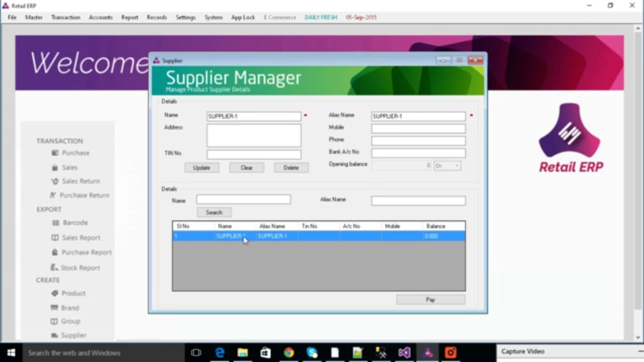The height and width of the screenshot is (362, 644).
Task: Click the Purchase Report icon
Action: pos(55,252)
